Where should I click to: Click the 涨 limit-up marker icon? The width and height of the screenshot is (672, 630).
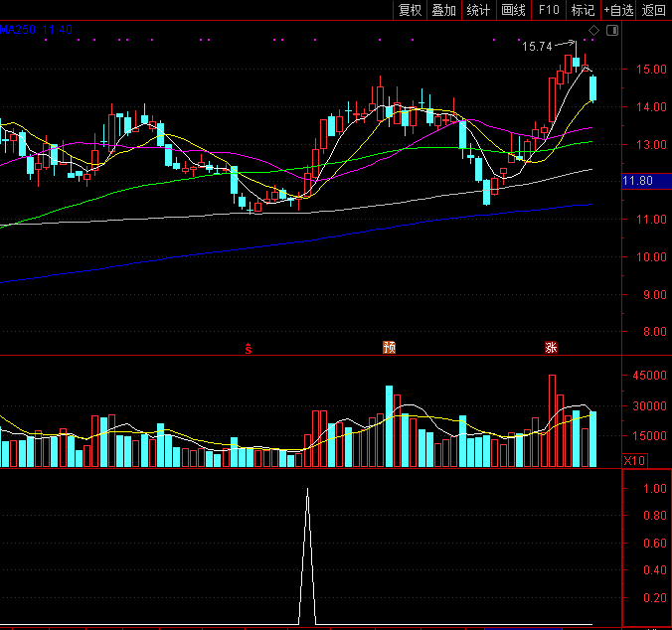(551, 347)
